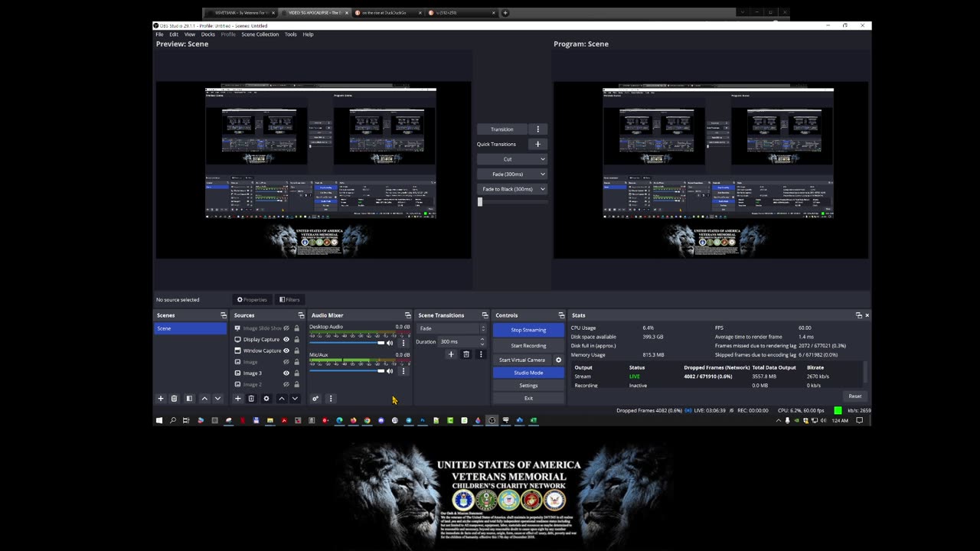Open the Scene Collection menu
The width and height of the screenshot is (980, 551).
260,34
